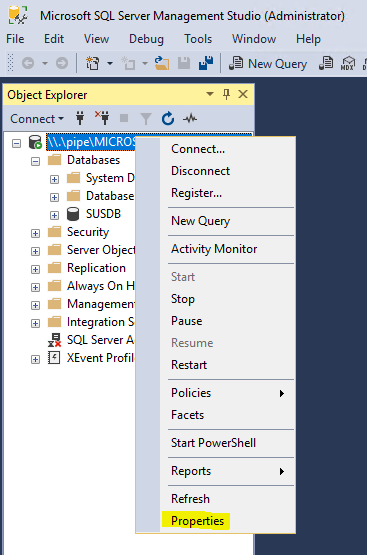The image size is (367, 555).
Task: Expand the Management folder
Action: point(35,305)
